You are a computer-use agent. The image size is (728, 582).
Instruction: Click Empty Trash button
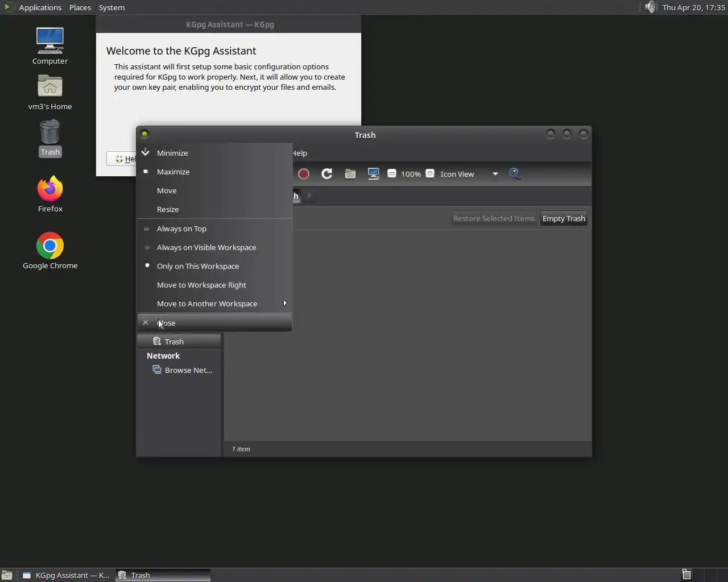click(564, 218)
